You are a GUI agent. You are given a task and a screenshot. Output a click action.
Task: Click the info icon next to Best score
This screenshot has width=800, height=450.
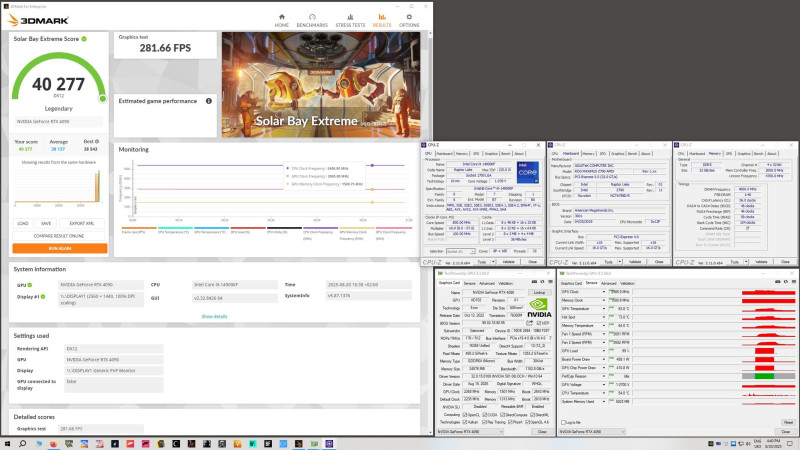coord(97,141)
